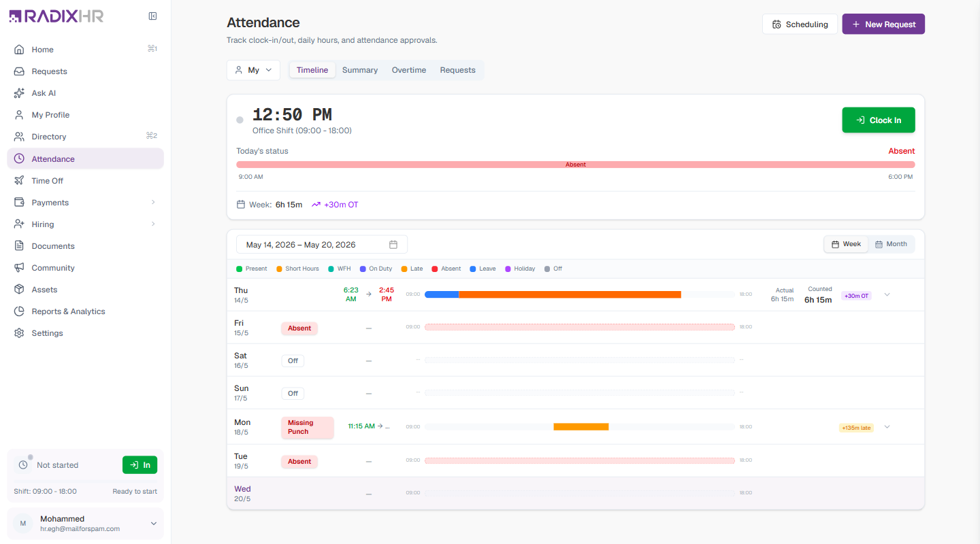Image resolution: width=980 pixels, height=544 pixels.
Task: Switch timeline to Month view
Action: [891, 244]
